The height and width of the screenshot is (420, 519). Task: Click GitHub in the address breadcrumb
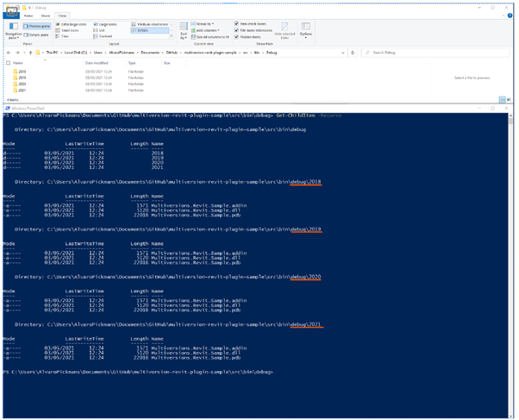tap(172, 53)
